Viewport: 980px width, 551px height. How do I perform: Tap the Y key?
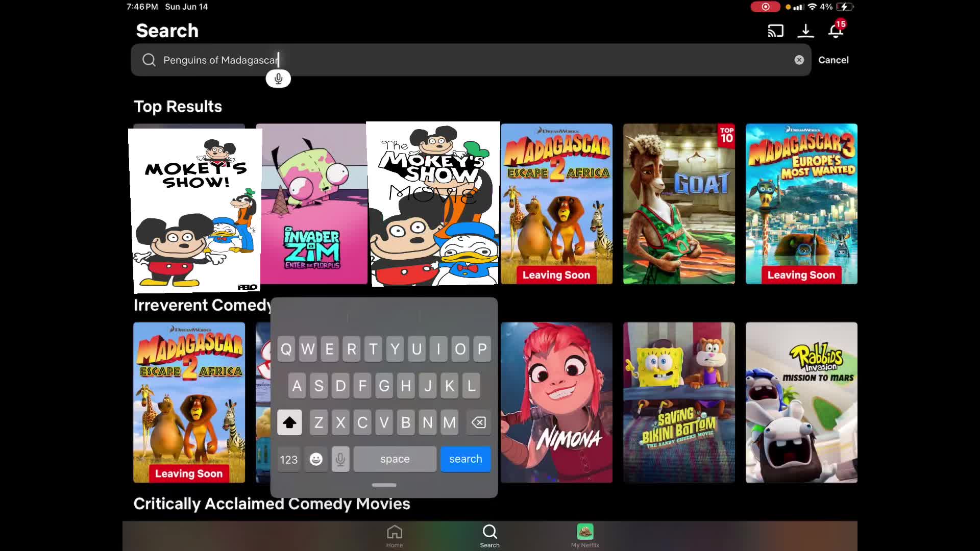click(395, 349)
